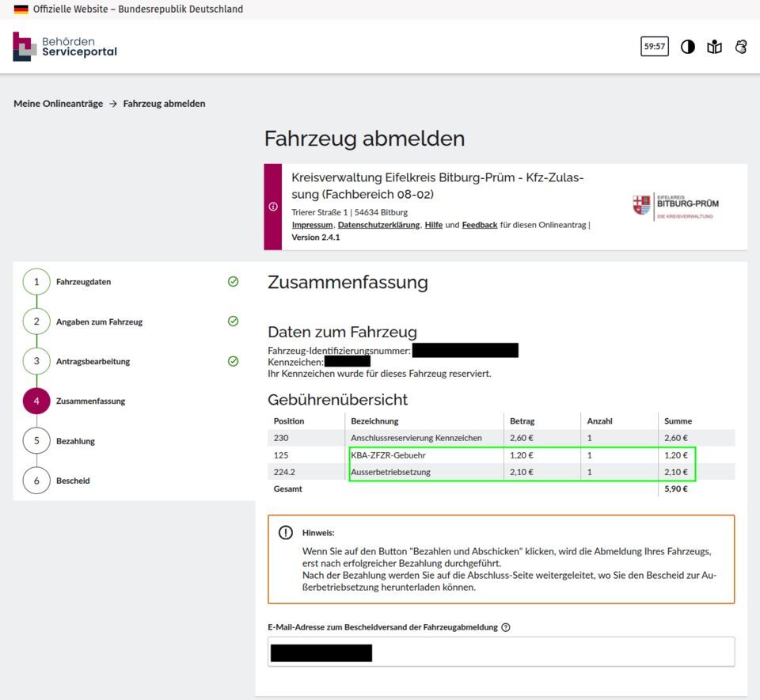Click the green checkmark next to Fahrzeugdaten
Image resolution: width=760 pixels, height=700 pixels.
point(233,281)
